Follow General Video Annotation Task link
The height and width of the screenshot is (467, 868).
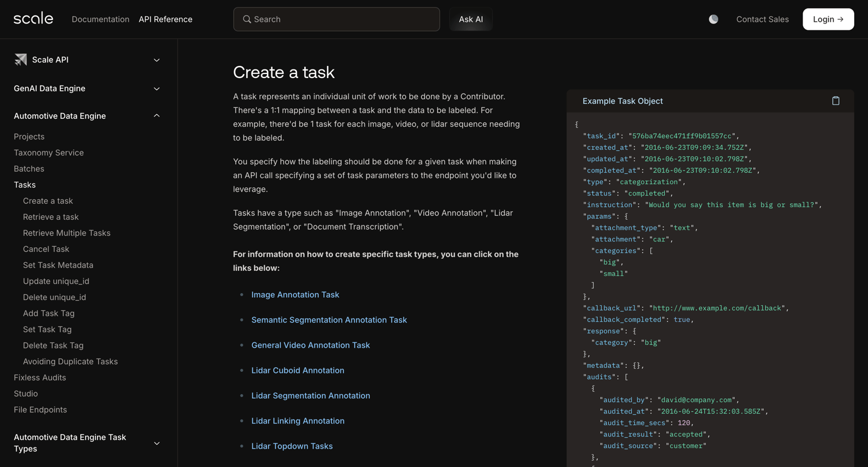coord(311,345)
